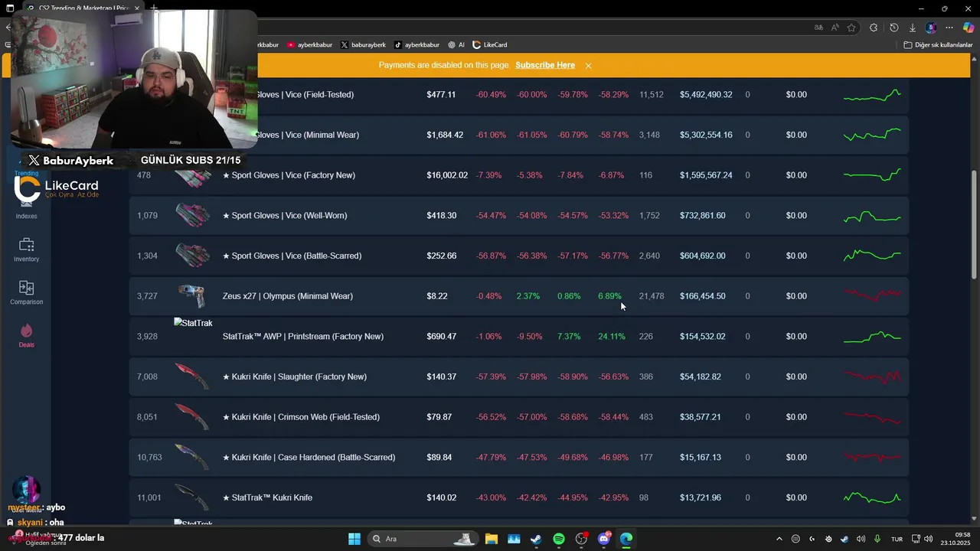Screen dimensions: 980x551
Task: Click the taskbar Ara search box
Action: tap(423, 539)
